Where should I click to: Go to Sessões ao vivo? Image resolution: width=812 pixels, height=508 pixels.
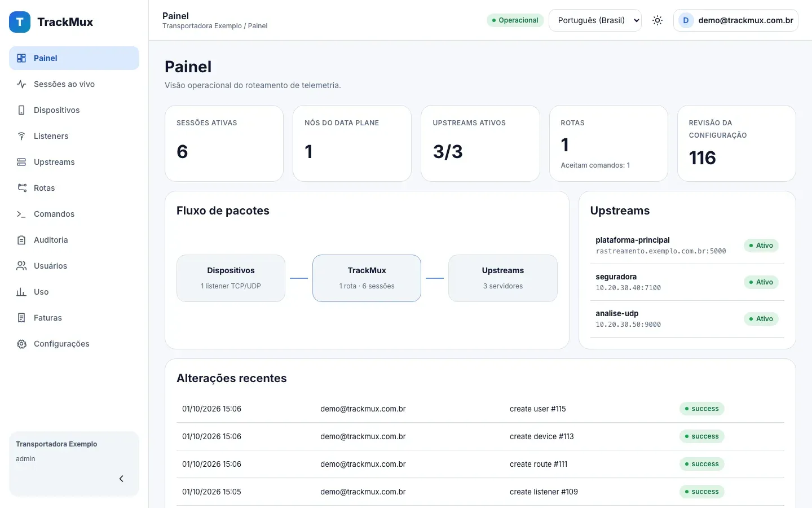click(x=74, y=84)
